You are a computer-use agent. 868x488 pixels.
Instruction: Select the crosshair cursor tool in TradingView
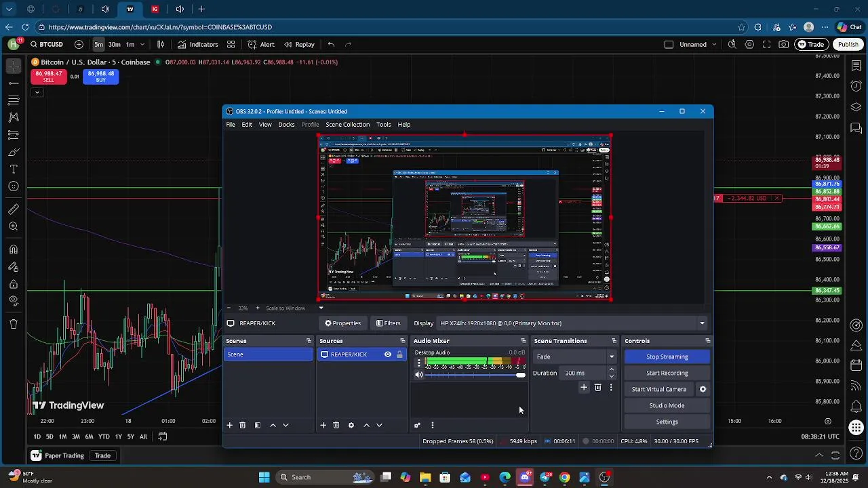14,66
